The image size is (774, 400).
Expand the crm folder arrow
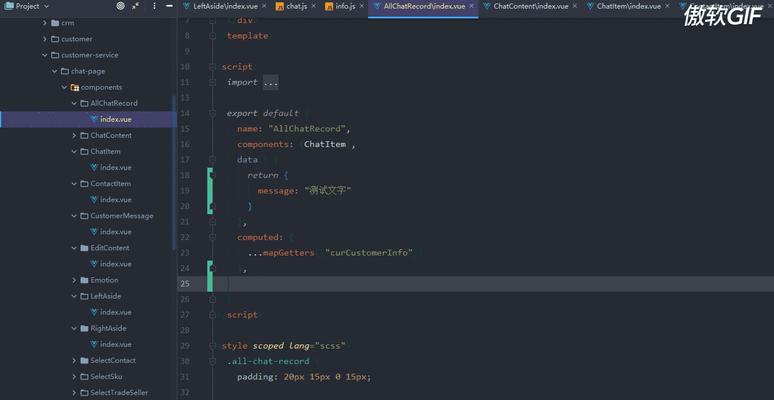coord(44,23)
